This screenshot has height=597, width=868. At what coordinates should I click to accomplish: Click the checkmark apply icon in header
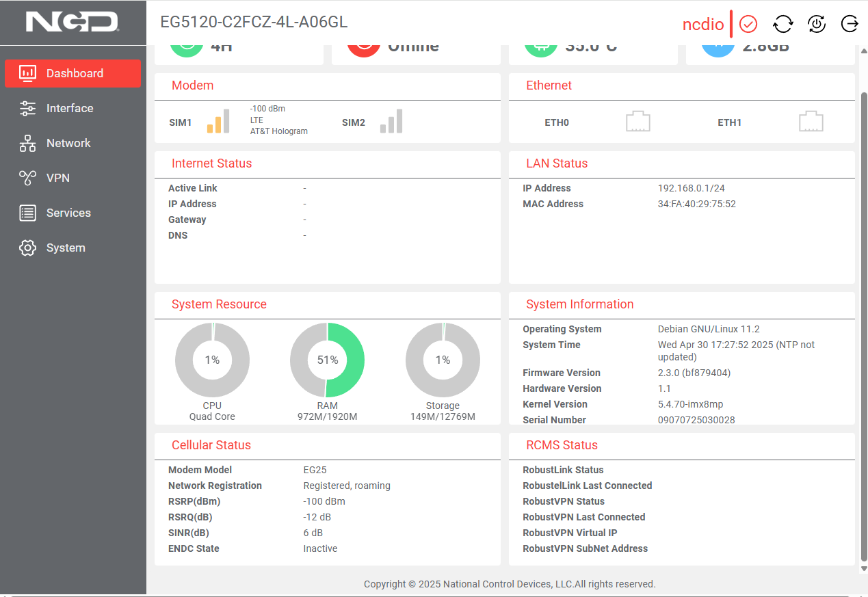coord(748,24)
